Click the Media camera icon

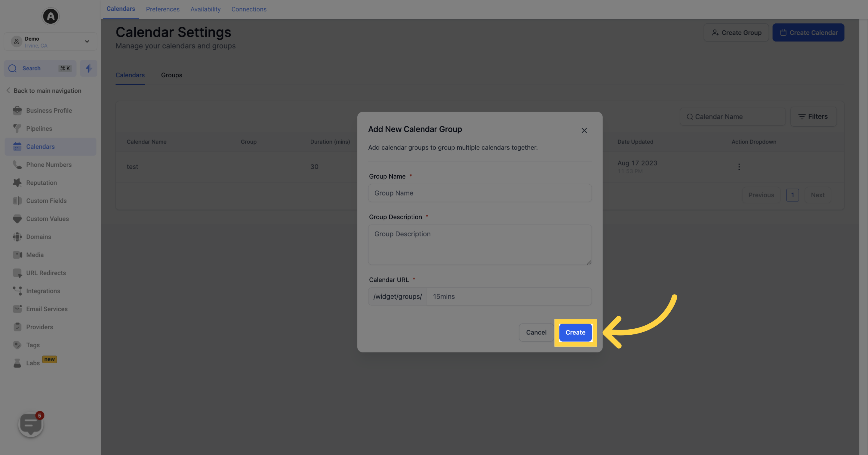point(17,255)
